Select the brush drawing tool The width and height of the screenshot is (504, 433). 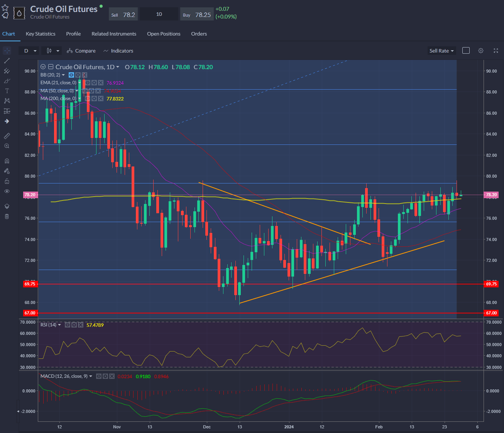pos(7,81)
